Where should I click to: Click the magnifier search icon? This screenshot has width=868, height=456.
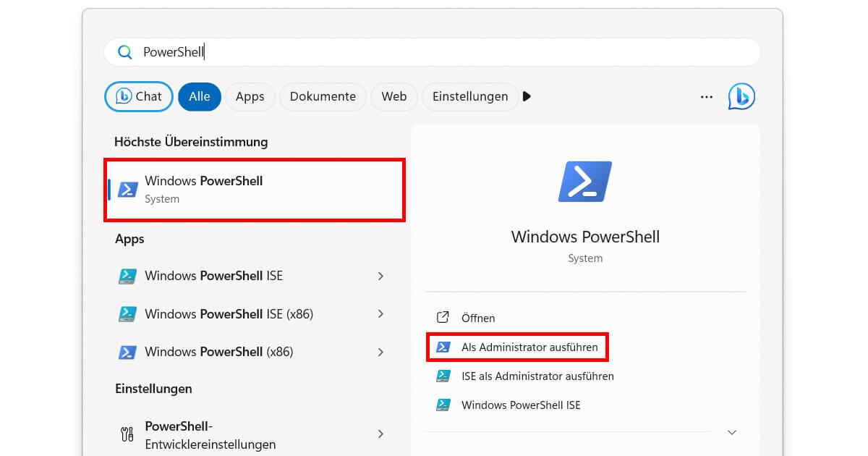(124, 51)
